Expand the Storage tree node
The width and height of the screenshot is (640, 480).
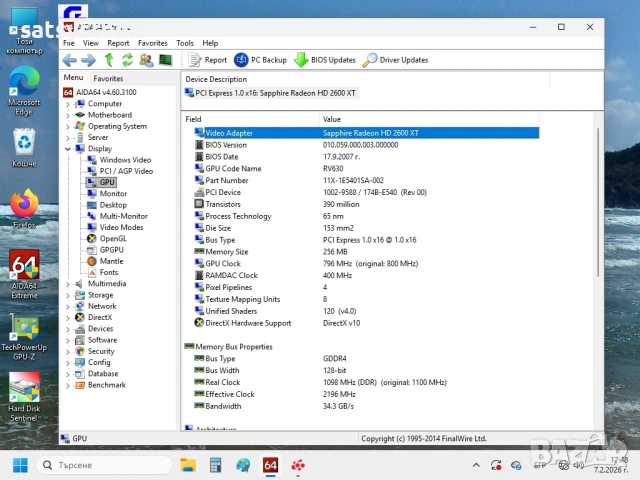68,295
